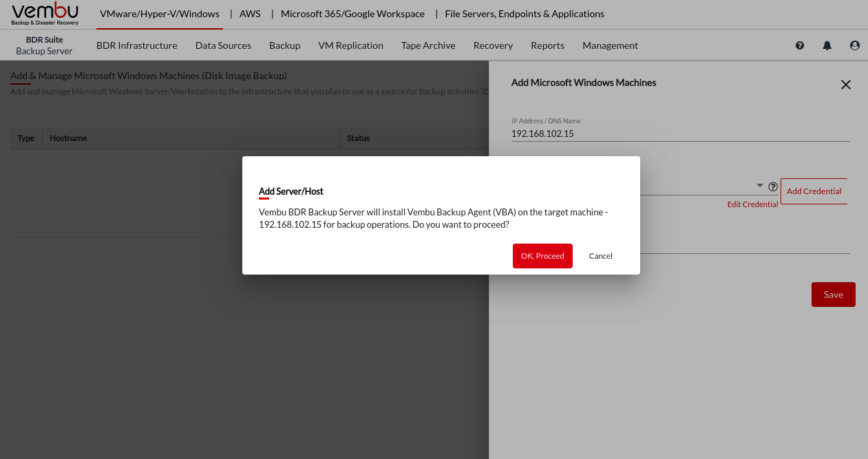Sort by the Hostname column header

click(x=69, y=138)
